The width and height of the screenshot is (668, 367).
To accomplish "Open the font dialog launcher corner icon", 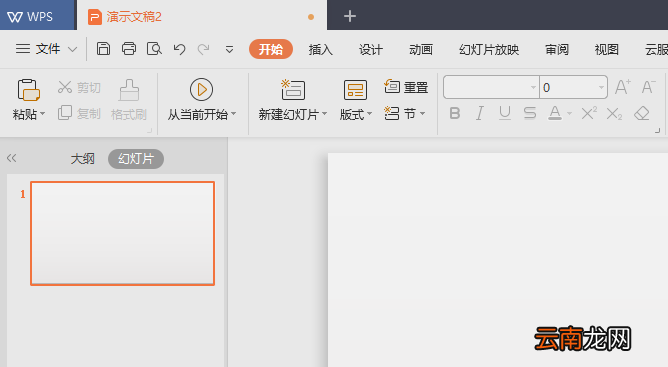I will click(657, 130).
